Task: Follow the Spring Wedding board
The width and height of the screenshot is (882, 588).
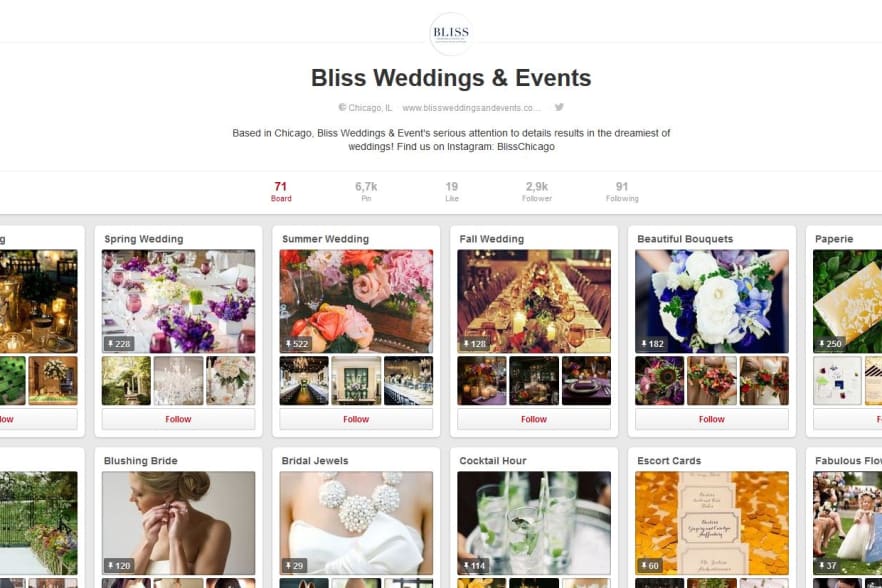Action: coord(178,419)
